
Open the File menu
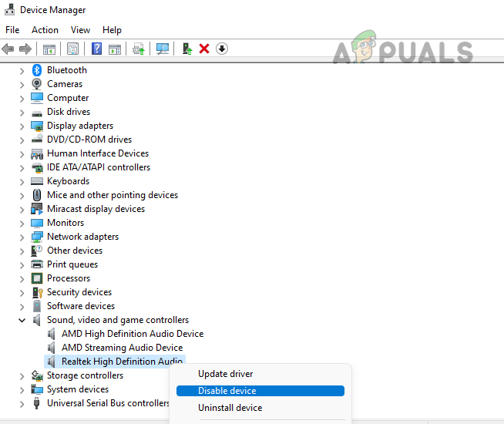[12, 30]
